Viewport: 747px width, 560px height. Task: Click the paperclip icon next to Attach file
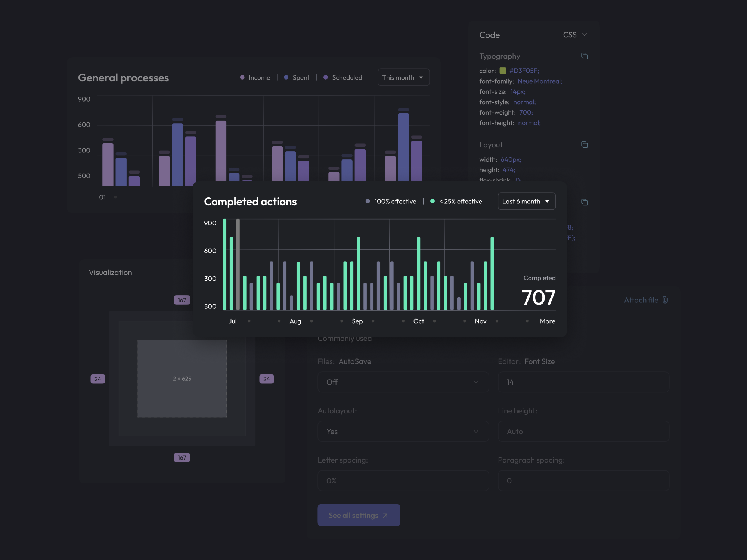665,300
